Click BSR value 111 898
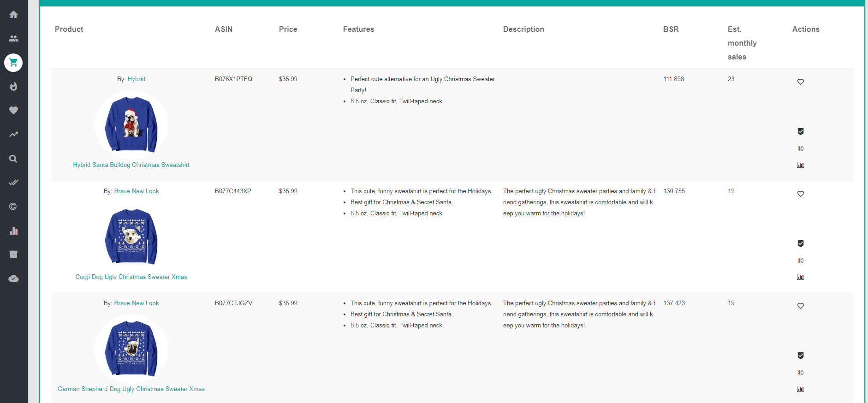868x403 pixels. [x=674, y=79]
